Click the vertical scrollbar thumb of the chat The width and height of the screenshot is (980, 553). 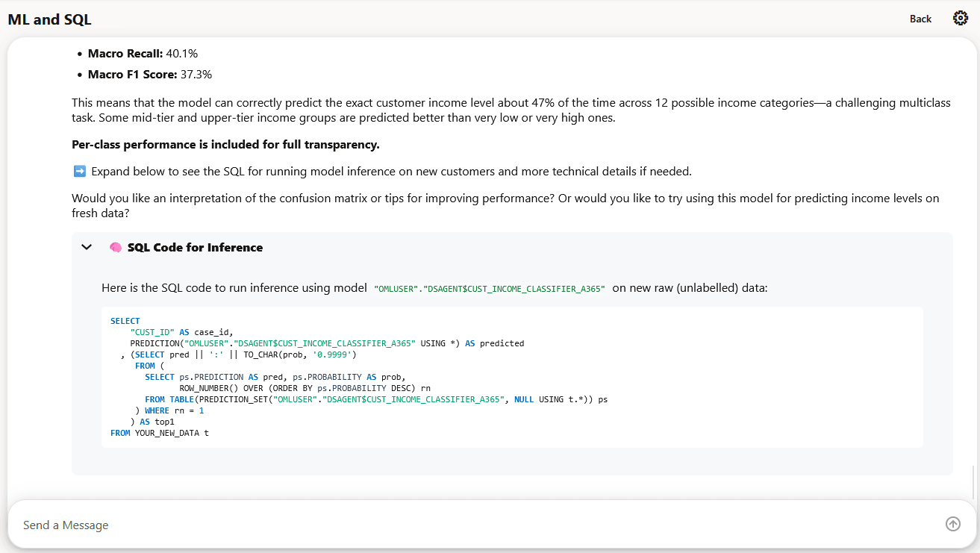point(973,482)
